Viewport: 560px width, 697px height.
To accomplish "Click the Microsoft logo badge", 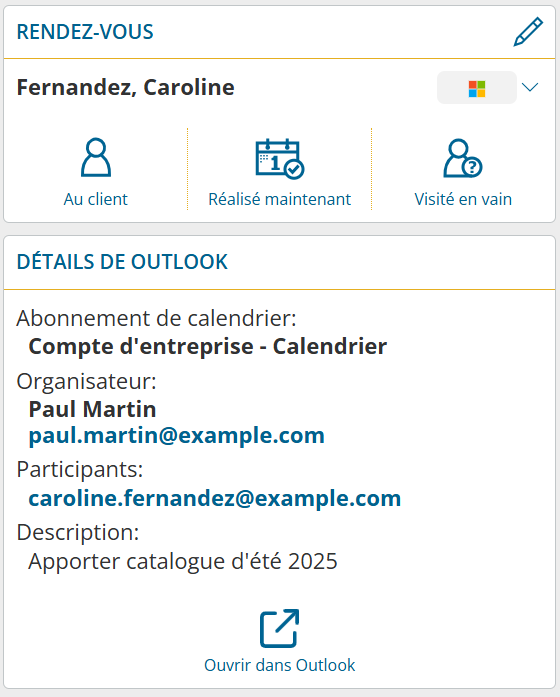I will click(x=477, y=88).
